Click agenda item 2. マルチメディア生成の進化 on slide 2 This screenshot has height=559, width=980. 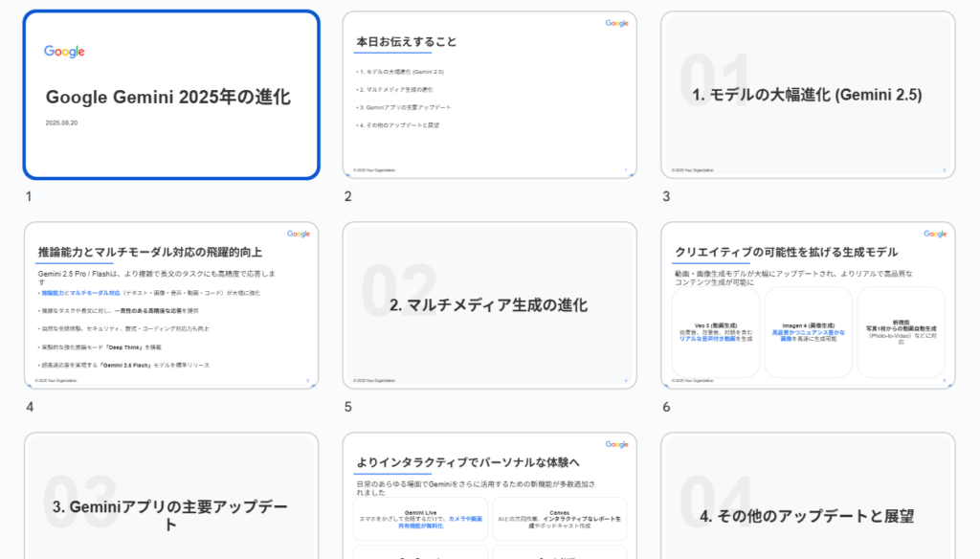click(394, 89)
